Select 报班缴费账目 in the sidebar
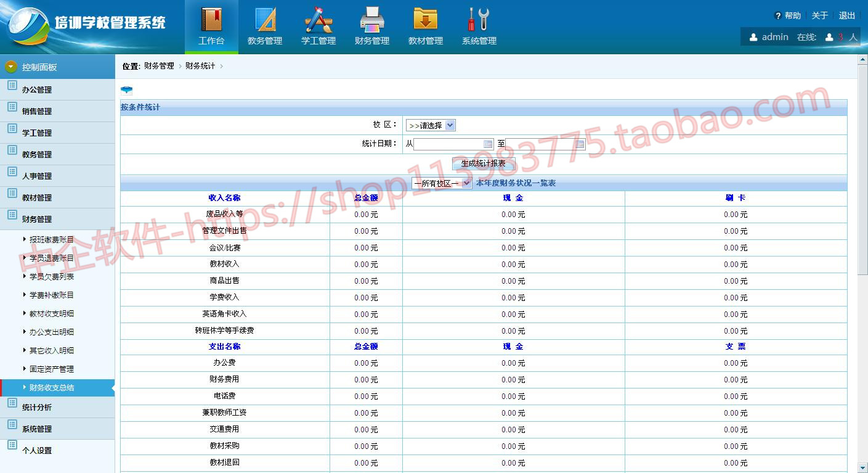Image resolution: width=868 pixels, height=473 pixels. point(52,240)
